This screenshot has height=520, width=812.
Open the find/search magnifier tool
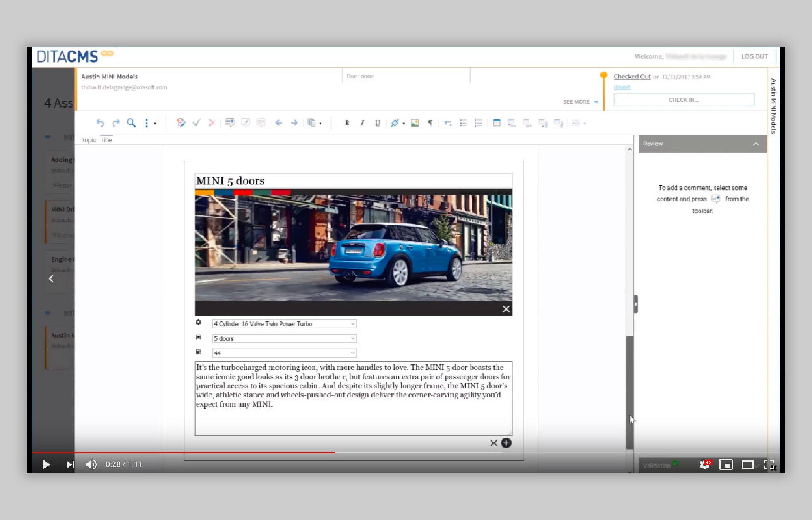click(x=131, y=123)
